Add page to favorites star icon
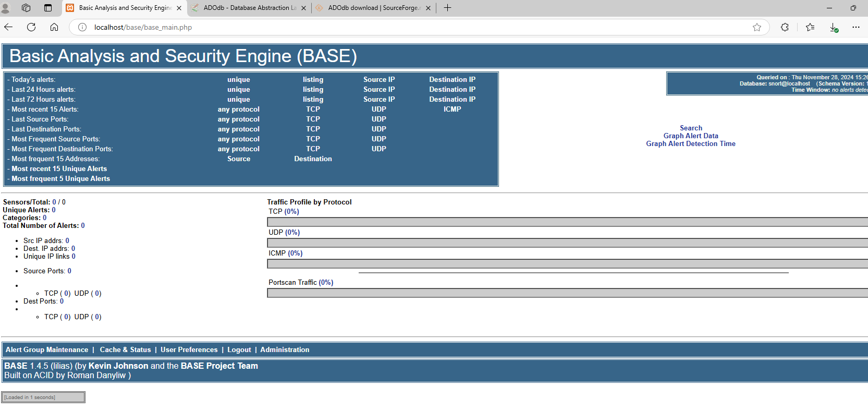Screen dimensions: 868x411 (757, 27)
